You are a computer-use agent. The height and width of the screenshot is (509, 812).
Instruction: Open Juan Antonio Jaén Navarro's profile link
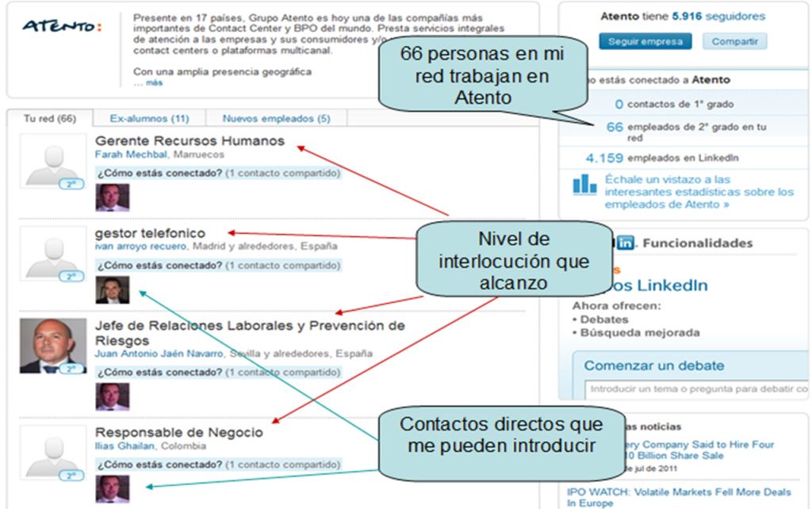[x=159, y=354]
